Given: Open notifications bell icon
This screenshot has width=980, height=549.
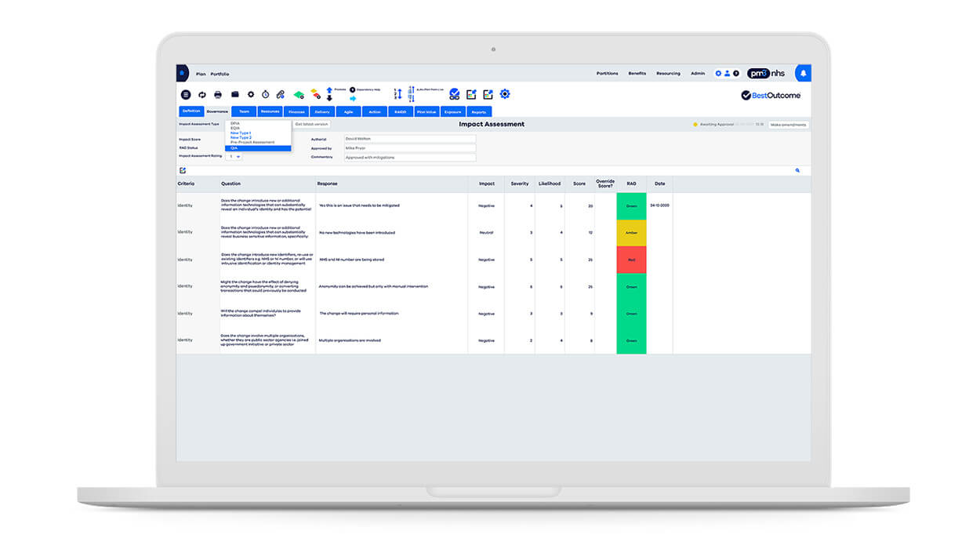Looking at the screenshot, I should click(x=803, y=73).
